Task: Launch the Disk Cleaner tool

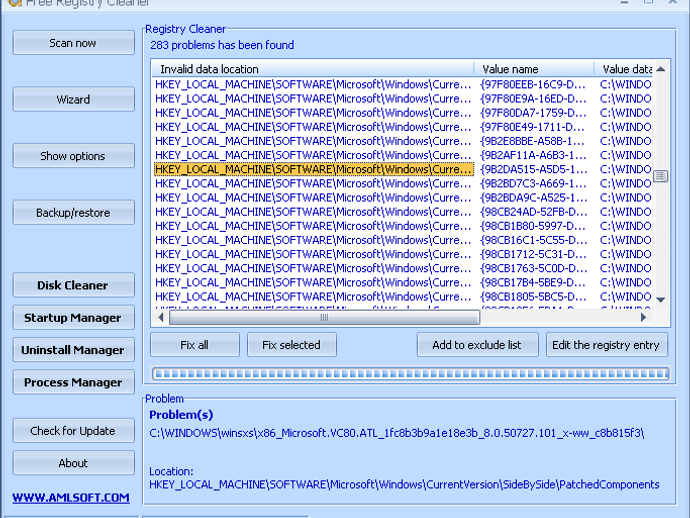Action: 73,285
